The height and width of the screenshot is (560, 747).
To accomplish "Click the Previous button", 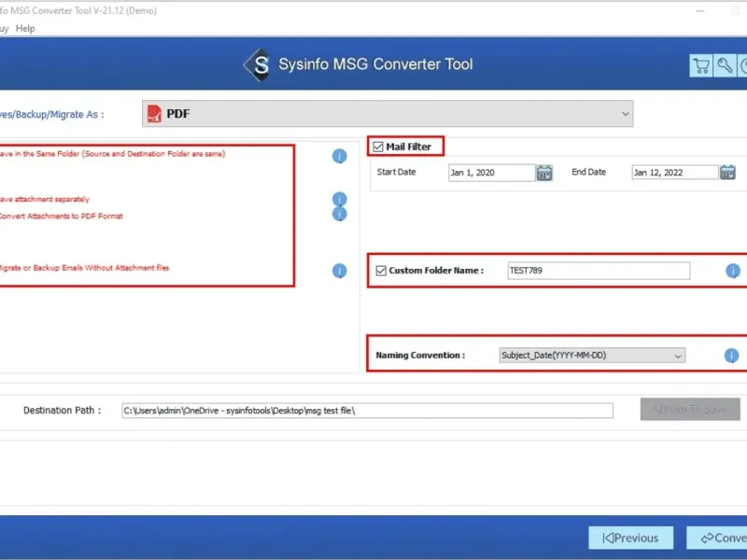I will tap(631, 539).
